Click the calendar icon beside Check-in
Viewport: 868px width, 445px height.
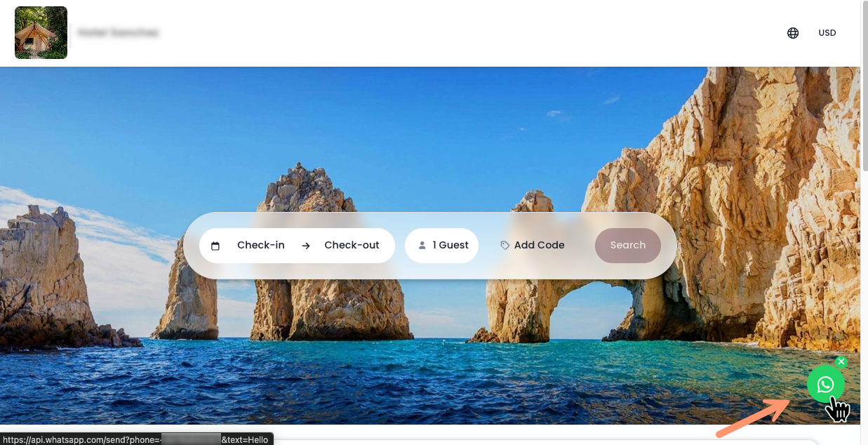point(215,246)
